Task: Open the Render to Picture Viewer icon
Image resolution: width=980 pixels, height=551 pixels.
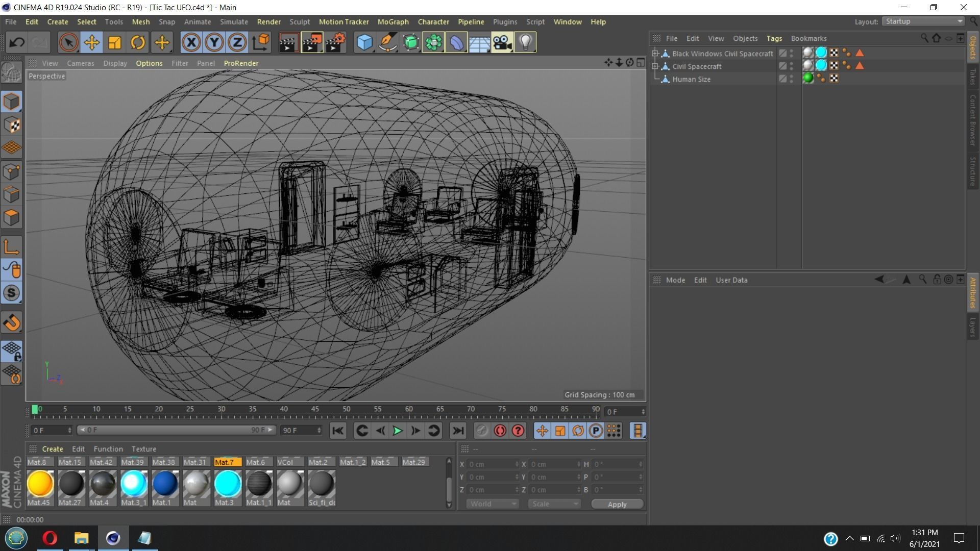Action: click(312, 42)
